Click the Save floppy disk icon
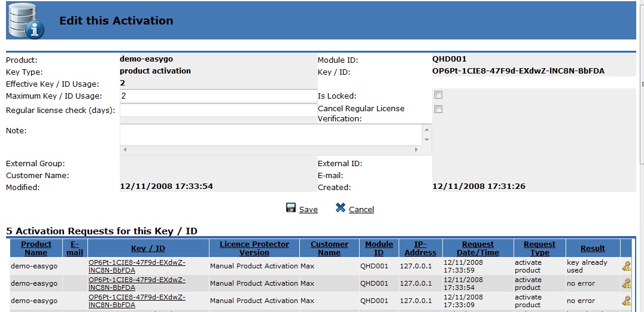Screen dimensions: 644x312 (291, 208)
